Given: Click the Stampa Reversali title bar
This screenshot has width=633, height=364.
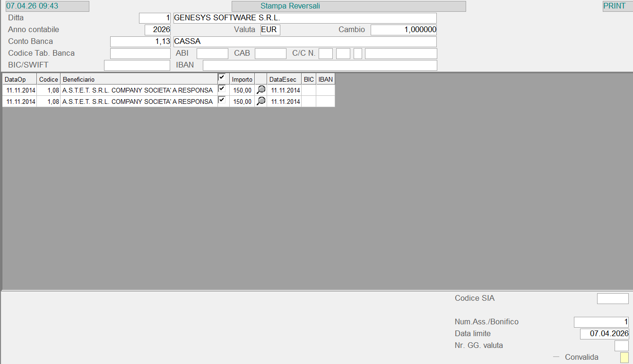Looking at the screenshot, I should pyautogui.click(x=348, y=6).
